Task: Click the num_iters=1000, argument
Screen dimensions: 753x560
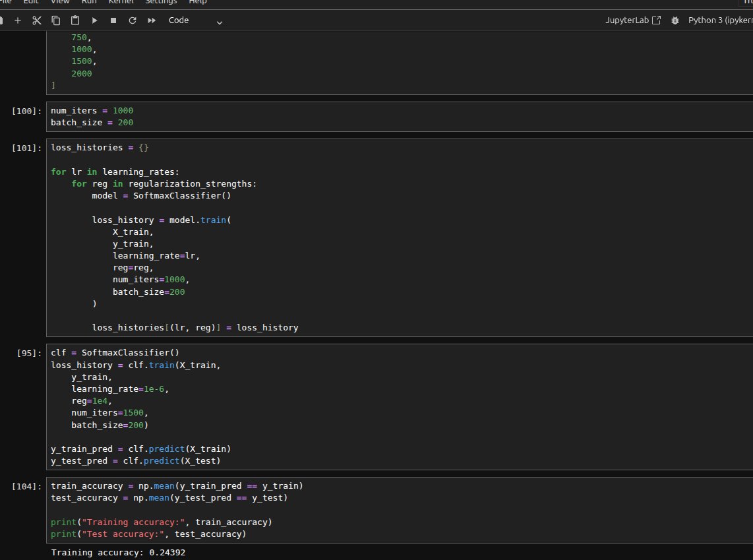Action: (151, 280)
